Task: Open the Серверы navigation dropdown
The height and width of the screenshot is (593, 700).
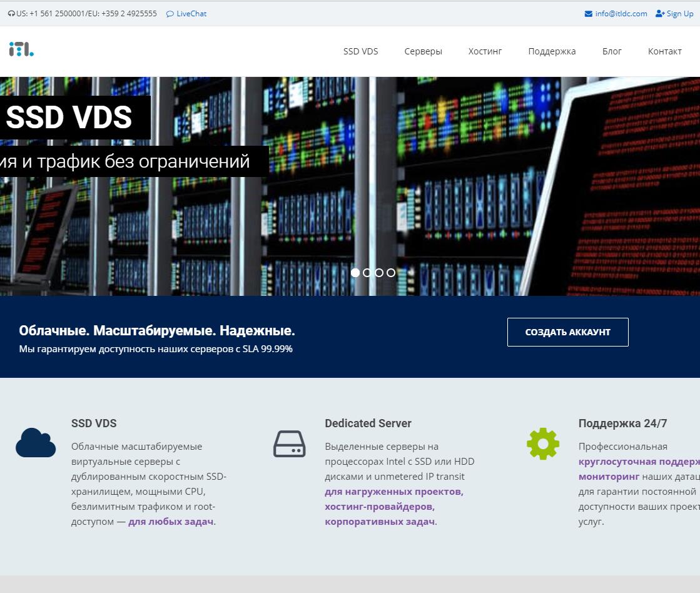Action: [423, 51]
